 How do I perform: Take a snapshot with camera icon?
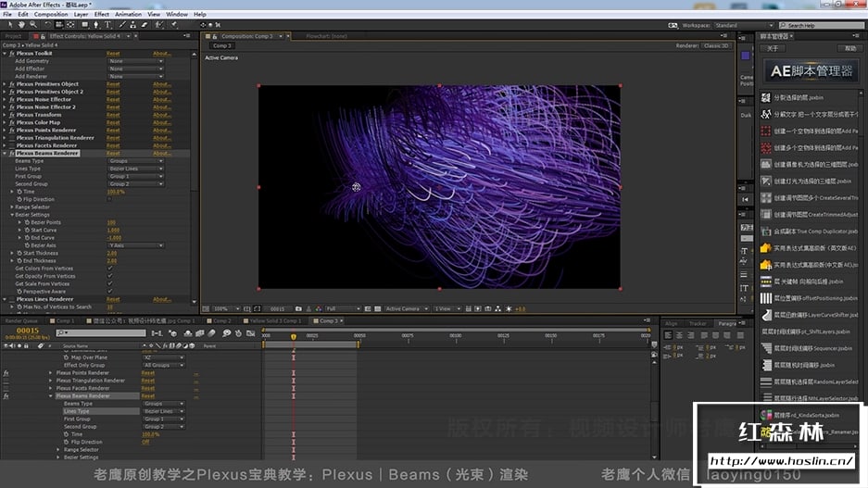coord(298,308)
